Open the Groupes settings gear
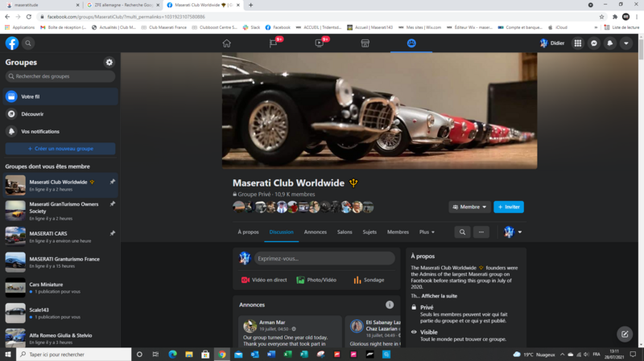Screen dimensions: 644x361 [109, 63]
